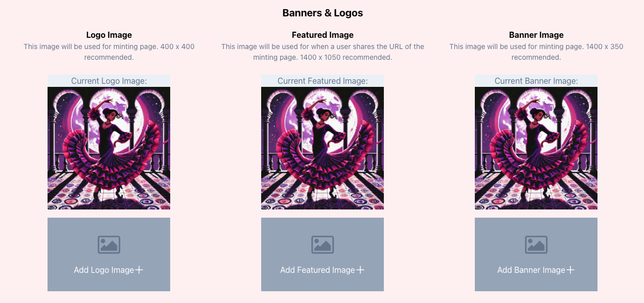Click the picture icon in Add Logo Image box

[x=109, y=245]
